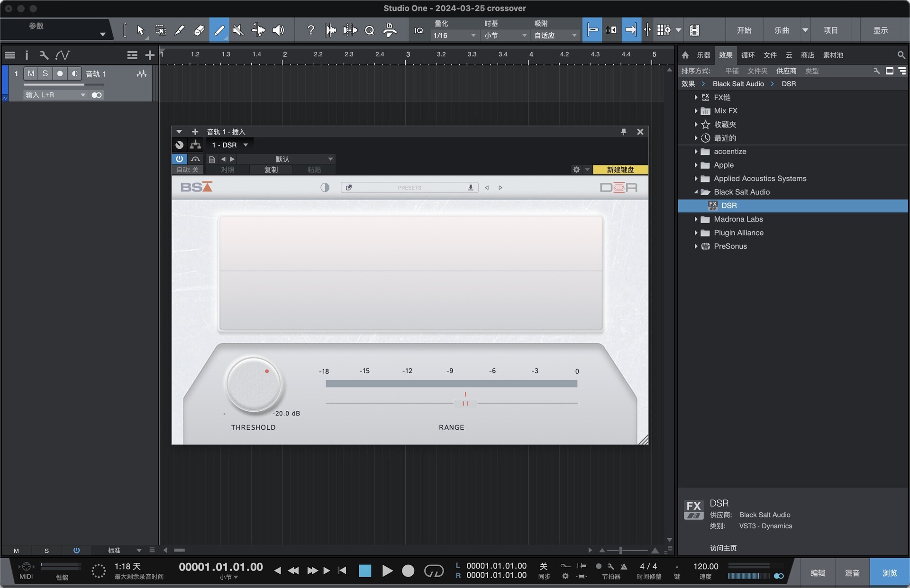Expand the Plugin Alliance folder
The image size is (910, 588).
[696, 233]
